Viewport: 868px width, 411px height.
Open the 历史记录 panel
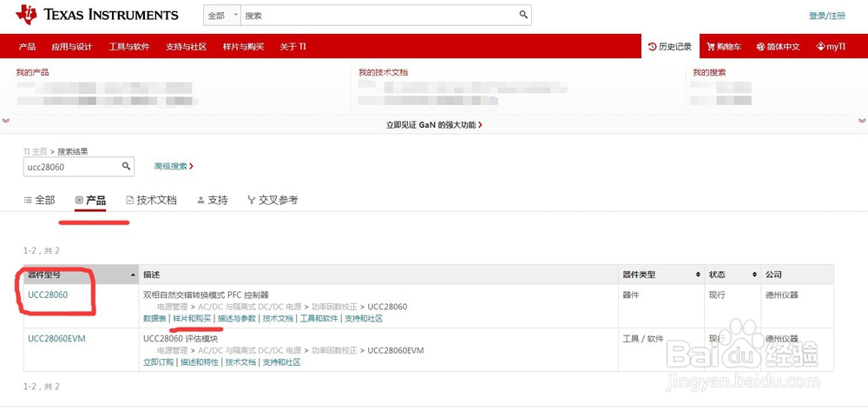point(670,47)
